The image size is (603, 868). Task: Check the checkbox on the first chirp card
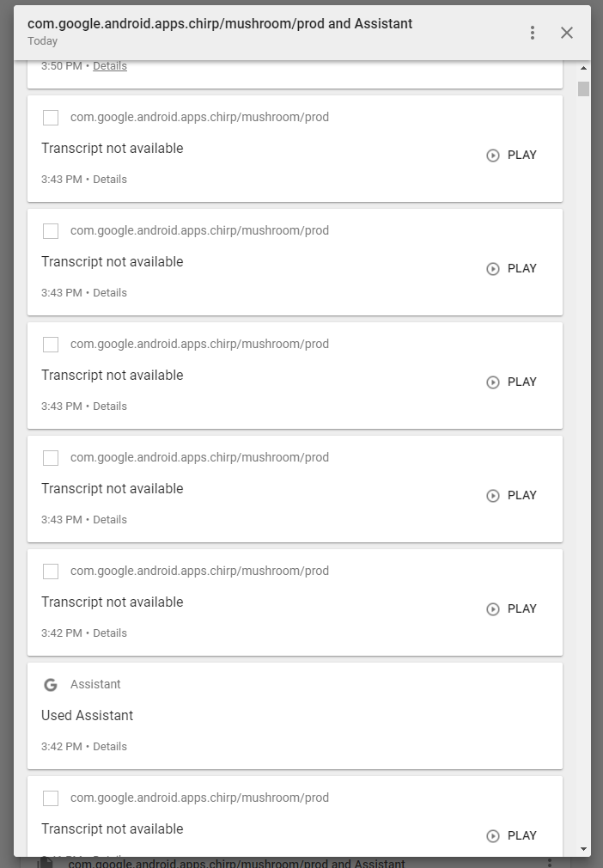(50, 118)
